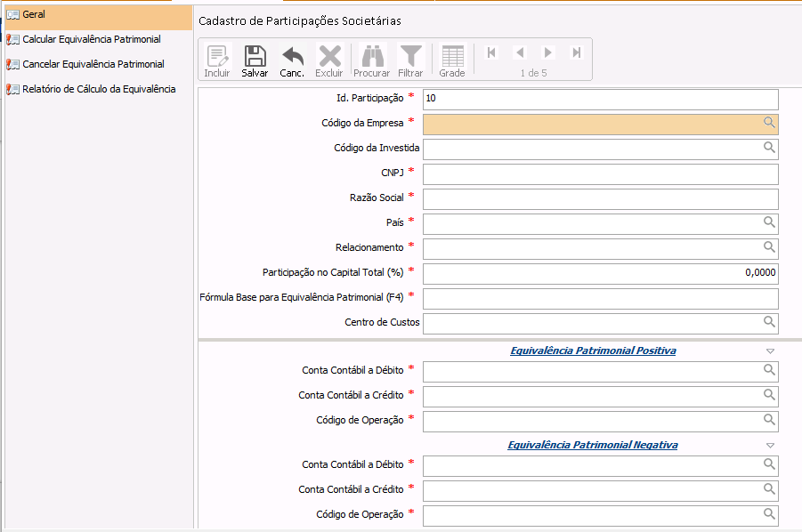Collapse Equivalência Patrimonial Negativa section arrow
The height and width of the screenshot is (532, 802).
(770, 446)
